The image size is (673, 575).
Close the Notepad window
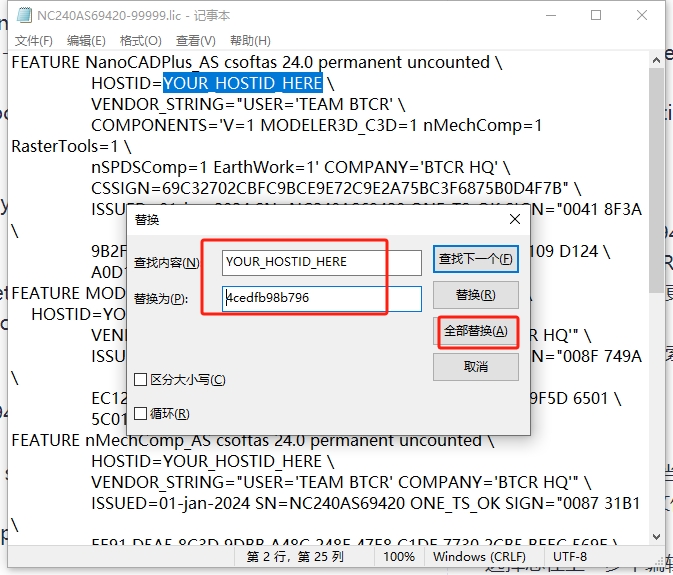(x=642, y=15)
